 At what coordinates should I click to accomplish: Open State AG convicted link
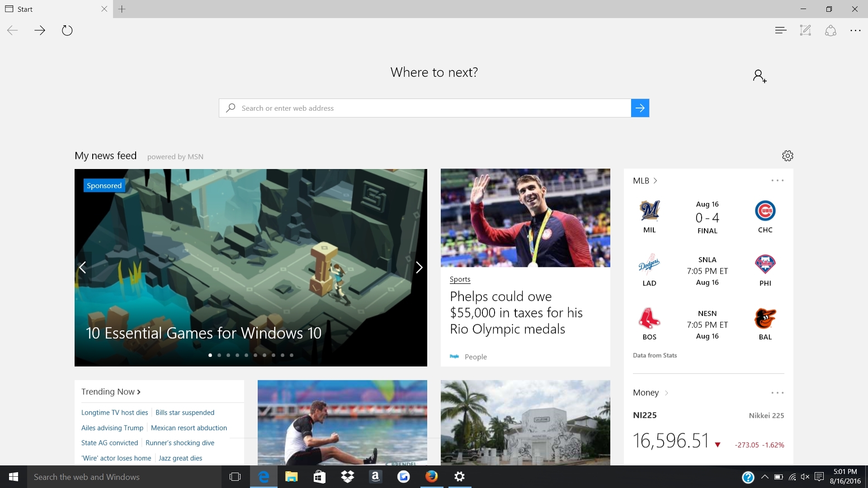pos(109,443)
